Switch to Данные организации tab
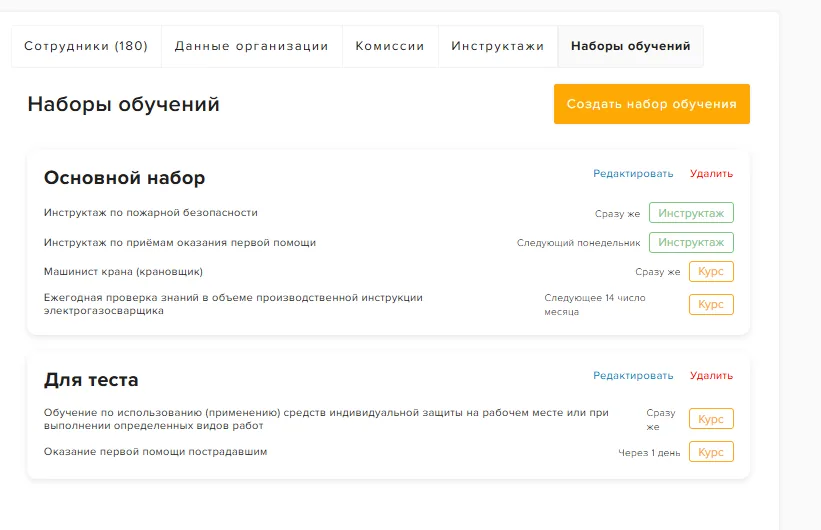 pos(251,46)
